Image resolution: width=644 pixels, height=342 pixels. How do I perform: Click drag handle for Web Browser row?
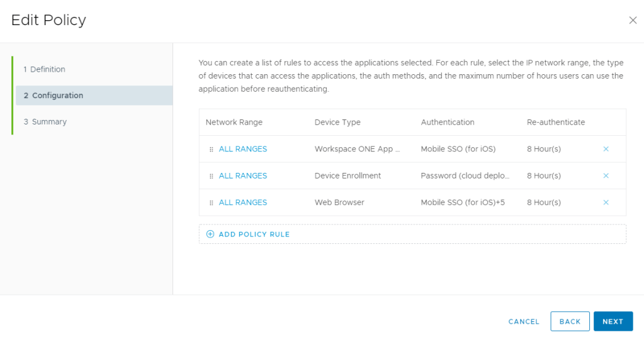212,203
